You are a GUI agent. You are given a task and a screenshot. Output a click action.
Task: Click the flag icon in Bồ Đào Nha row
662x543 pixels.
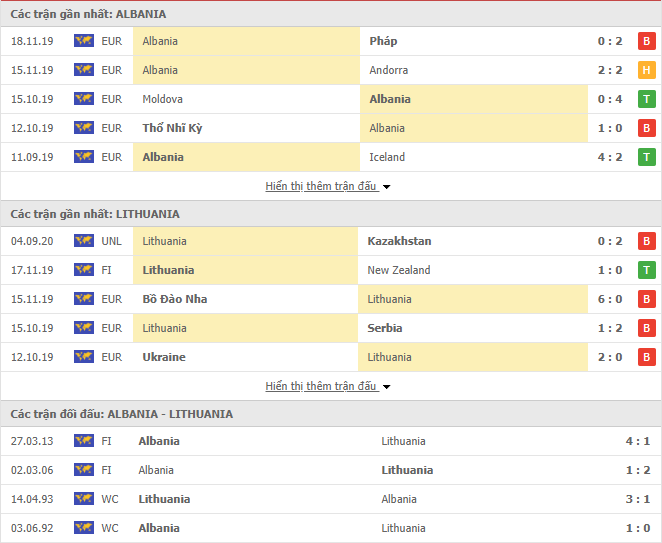click(x=83, y=299)
